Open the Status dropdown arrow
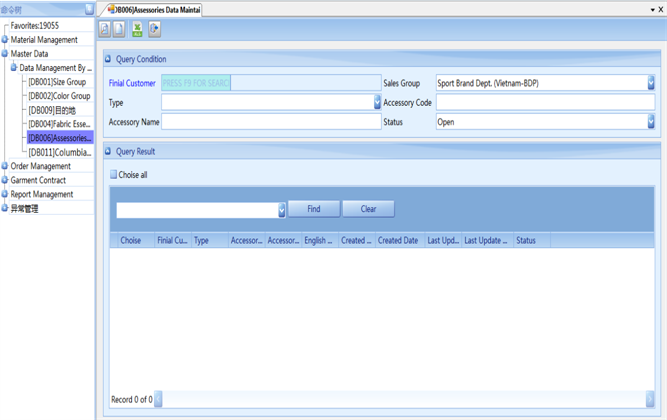Image resolution: width=667 pixels, height=420 pixels. pyautogui.click(x=651, y=122)
